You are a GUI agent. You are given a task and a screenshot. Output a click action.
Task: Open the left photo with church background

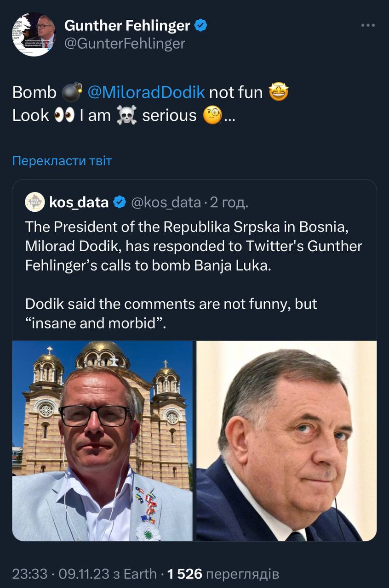pyautogui.click(x=102, y=440)
